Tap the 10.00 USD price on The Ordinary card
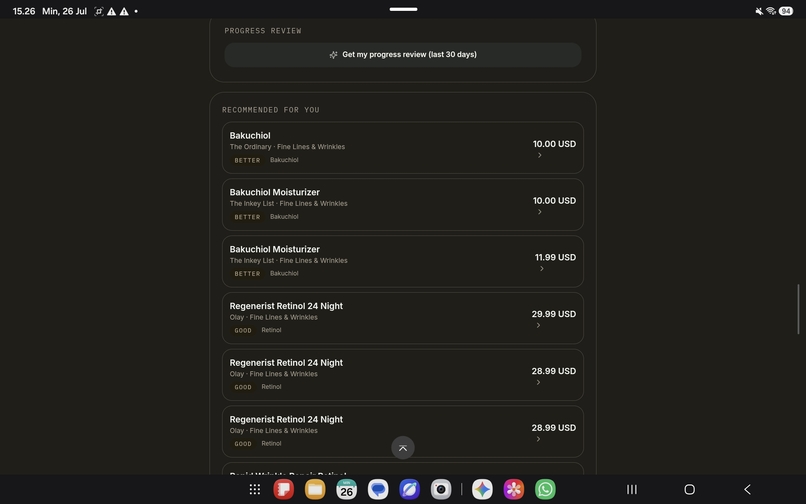Screen dimensions: 806x504 click(x=554, y=144)
